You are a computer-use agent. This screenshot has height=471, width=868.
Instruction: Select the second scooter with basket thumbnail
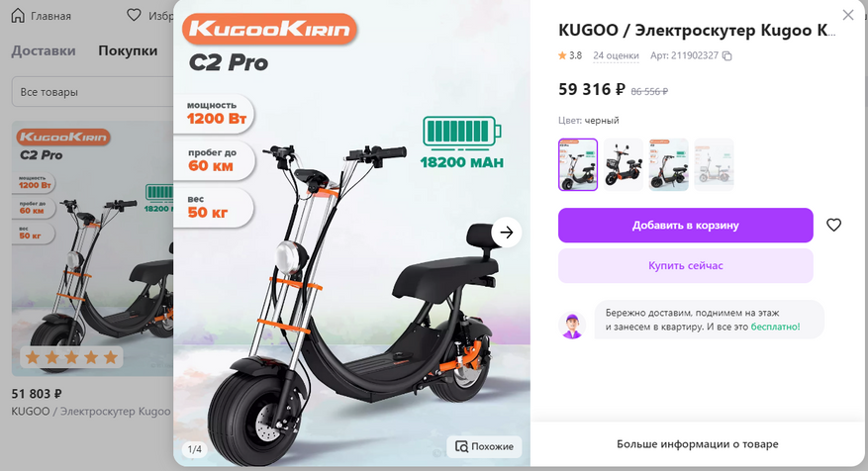pyautogui.click(x=624, y=164)
